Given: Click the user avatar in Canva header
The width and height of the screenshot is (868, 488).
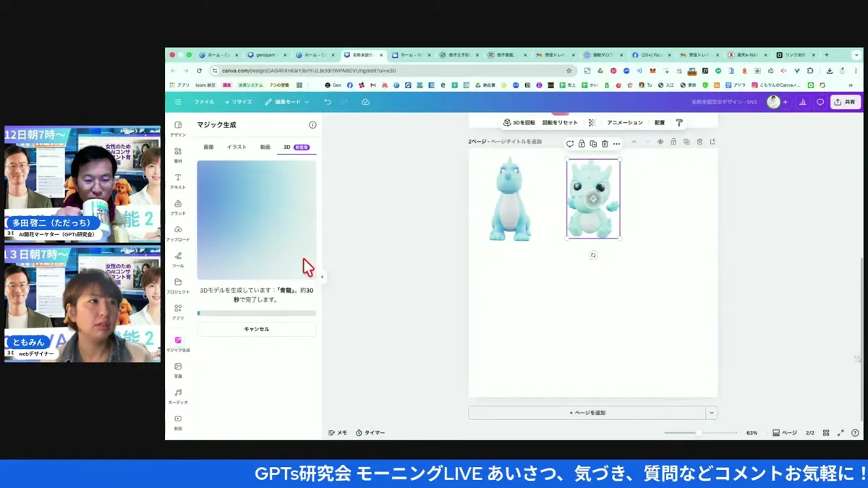Looking at the screenshot, I should coord(773,102).
